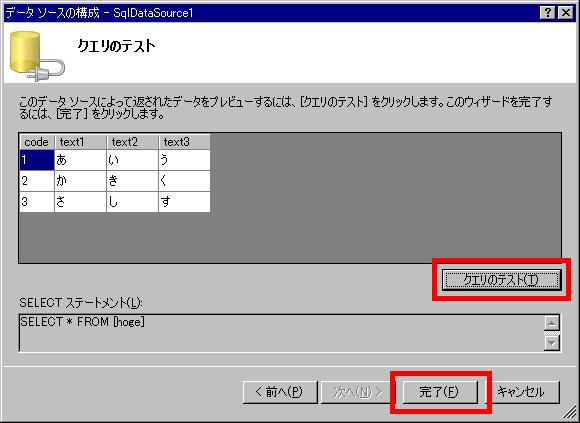
Task: Select the text3 column header
Action: [x=184, y=142]
